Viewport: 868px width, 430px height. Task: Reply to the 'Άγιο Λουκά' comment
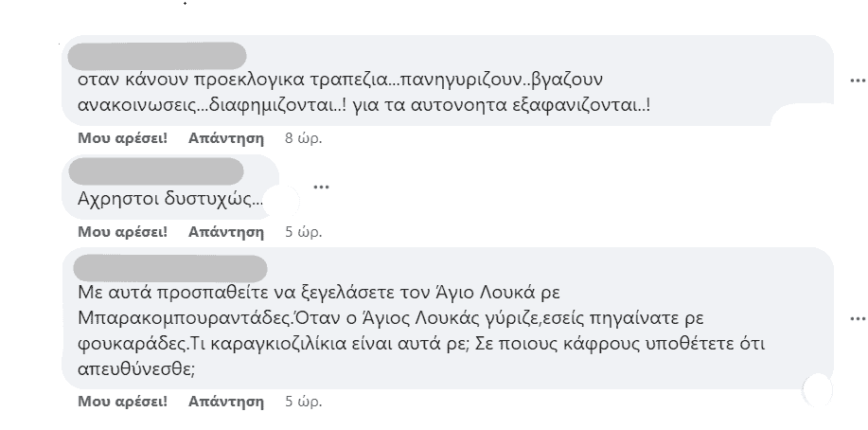[226, 402]
